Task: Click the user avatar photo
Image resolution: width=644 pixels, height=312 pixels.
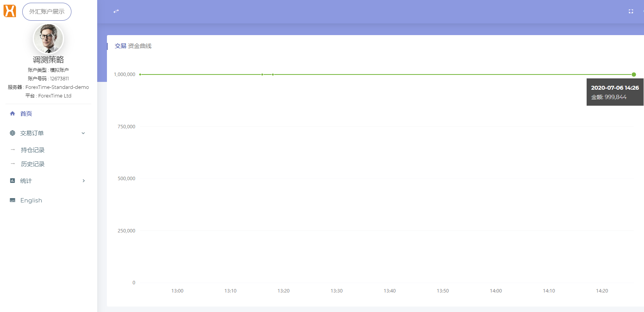Action: click(x=48, y=39)
